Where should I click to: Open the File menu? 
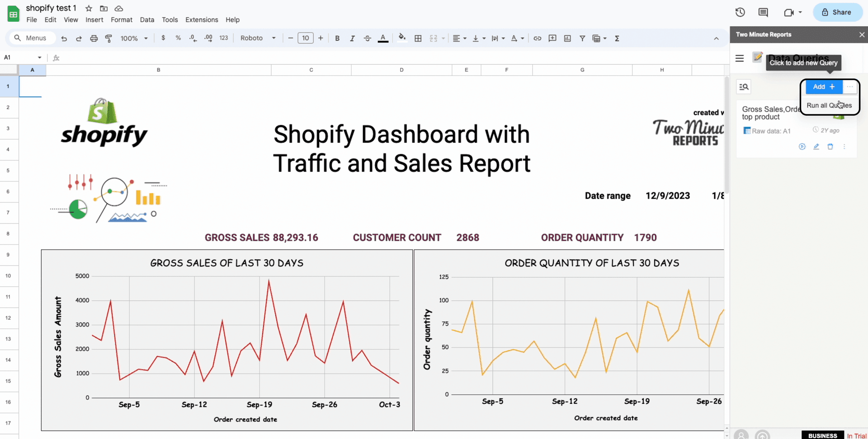(32, 20)
